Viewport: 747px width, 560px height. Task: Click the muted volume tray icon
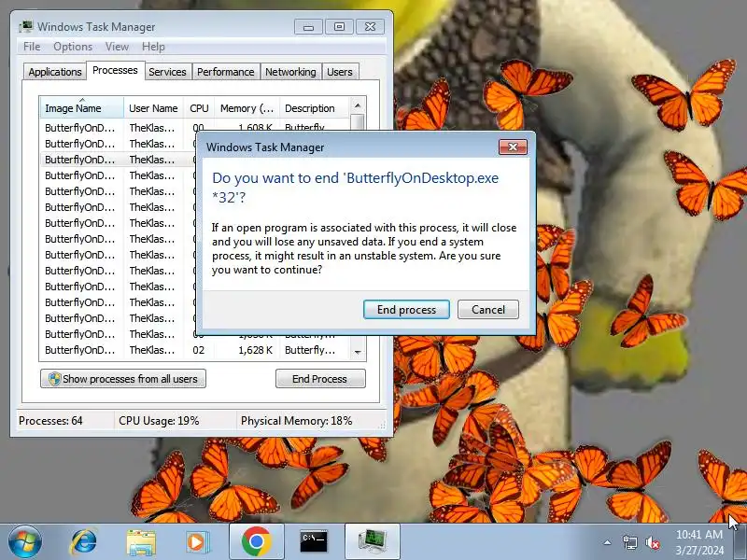pos(652,542)
